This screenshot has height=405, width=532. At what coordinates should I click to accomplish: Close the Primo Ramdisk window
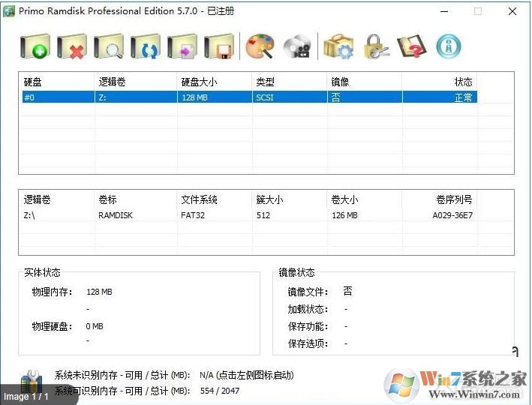tap(512, 11)
